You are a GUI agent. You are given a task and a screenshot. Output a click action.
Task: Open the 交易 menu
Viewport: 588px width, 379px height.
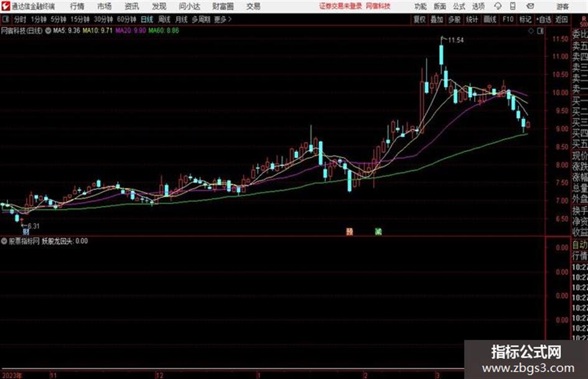(x=253, y=6)
